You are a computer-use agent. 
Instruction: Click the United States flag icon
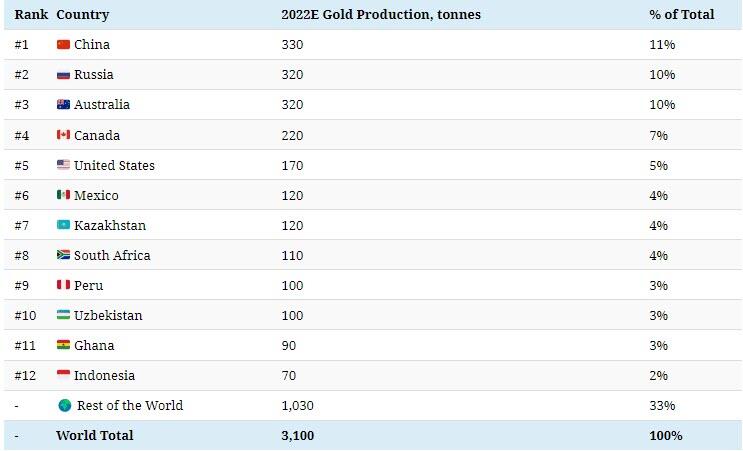(63, 165)
